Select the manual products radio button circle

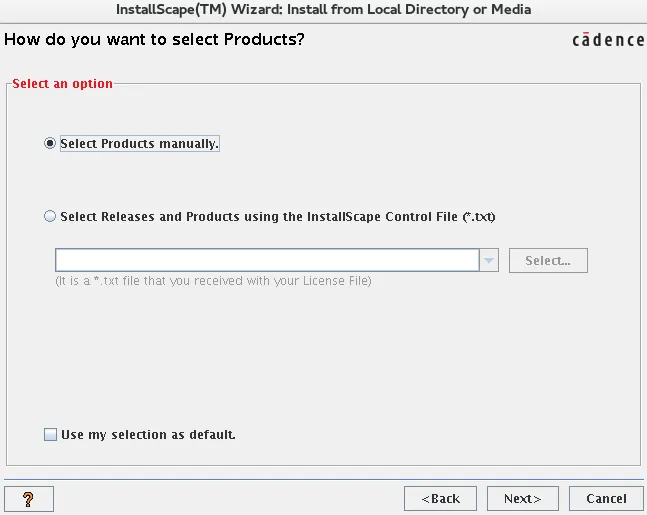tap(50, 143)
